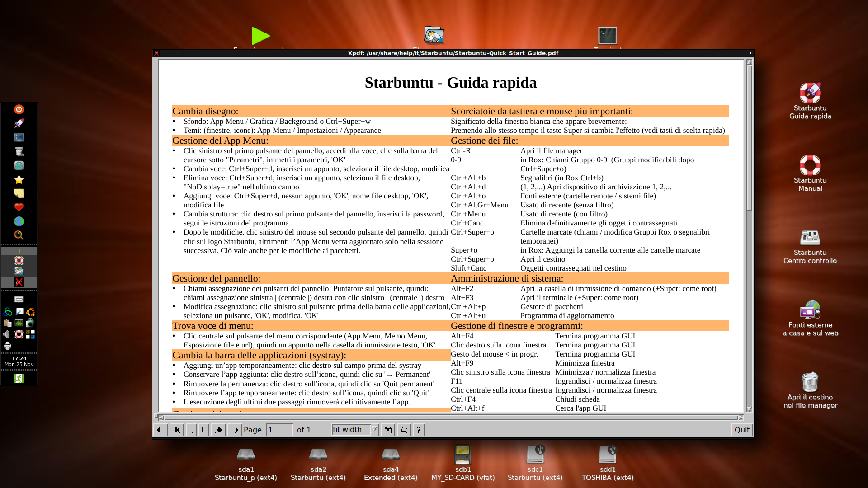Click the speaker volume icon in systray
Image resolution: width=868 pixels, height=488 pixels.
(x=7, y=334)
